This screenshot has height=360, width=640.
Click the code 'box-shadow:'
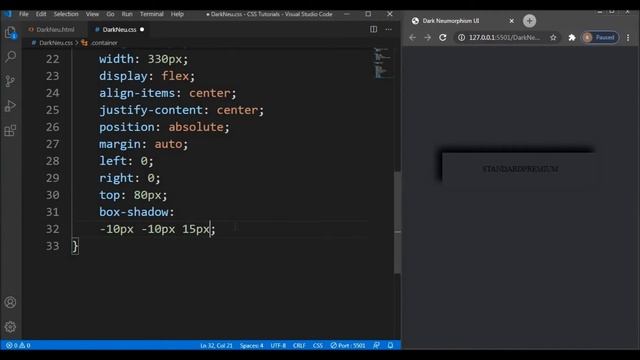pyautogui.click(x=137, y=212)
